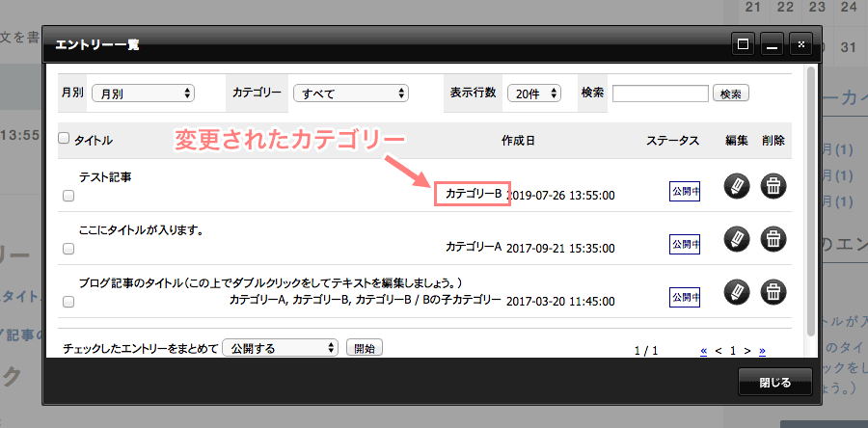
Task: Click the タイトル column header
Action: (x=94, y=141)
